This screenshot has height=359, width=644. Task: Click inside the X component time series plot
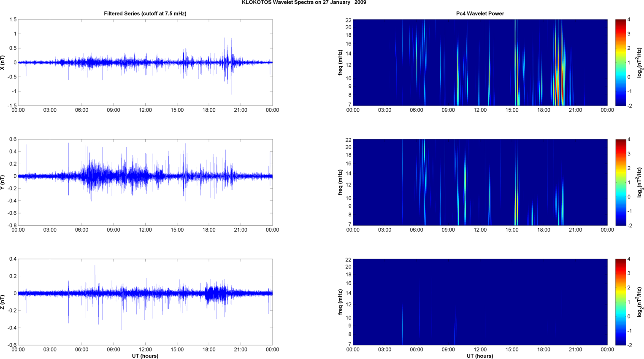point(145,62)
